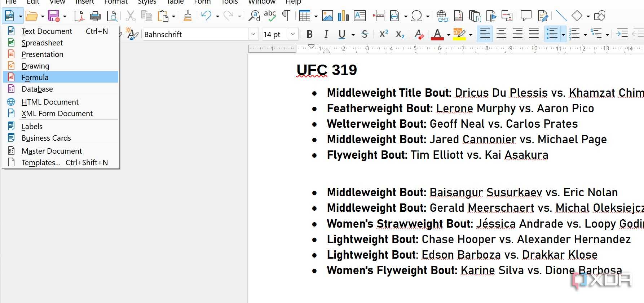
Task: Expand the font name dropdown arrow
Action: pyautogui.click(x=253, y=34)
